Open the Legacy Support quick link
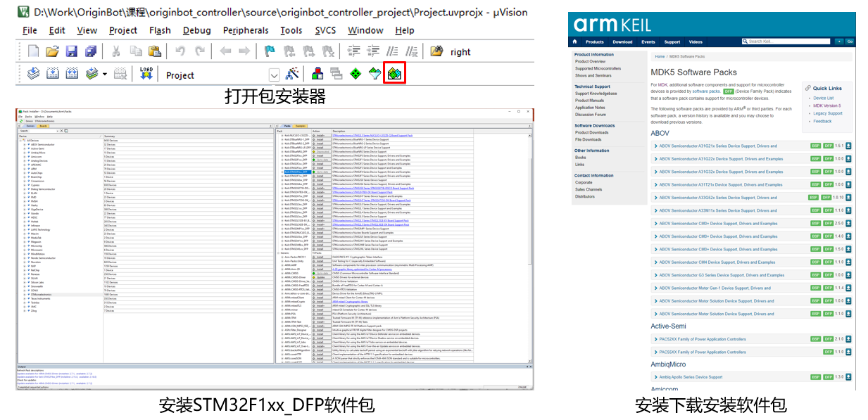This screenshot has width=868, height=420. click(827, 113)
